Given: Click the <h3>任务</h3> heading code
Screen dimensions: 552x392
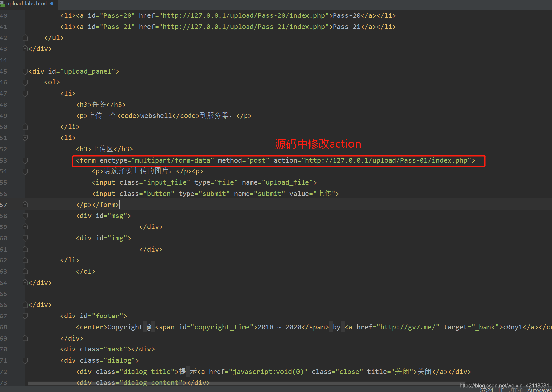Looking at the screenshot, I should tap(101, 105).
